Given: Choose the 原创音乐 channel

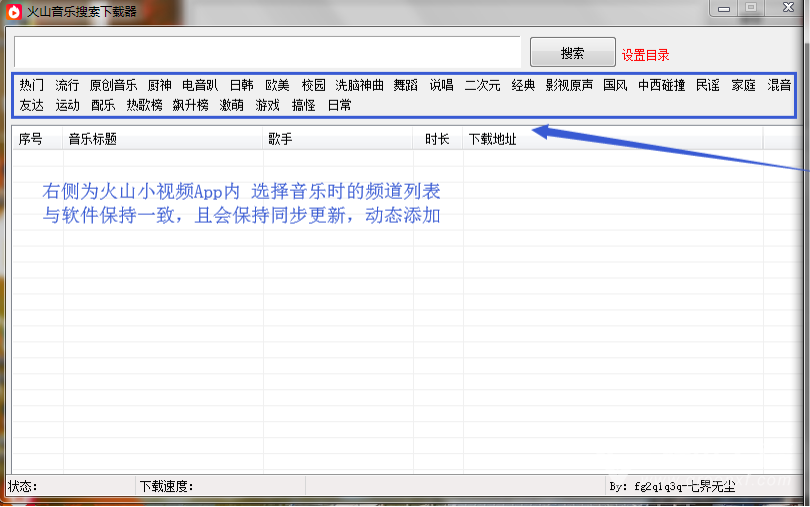Looking at the screenshot, I should [x=113, y=85].
